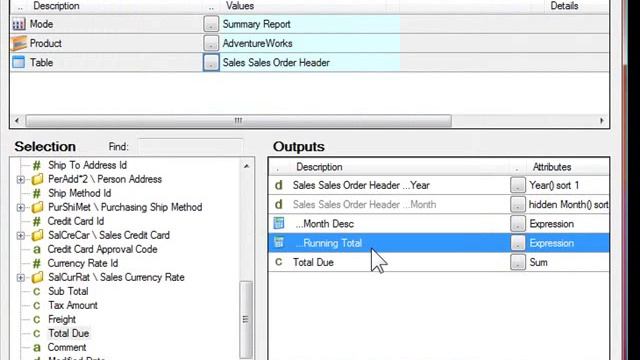Click the calculator icon of Running Total
The height and width of the screenshot is (360, 640).
pyautogui.click(x=279, y=242)
